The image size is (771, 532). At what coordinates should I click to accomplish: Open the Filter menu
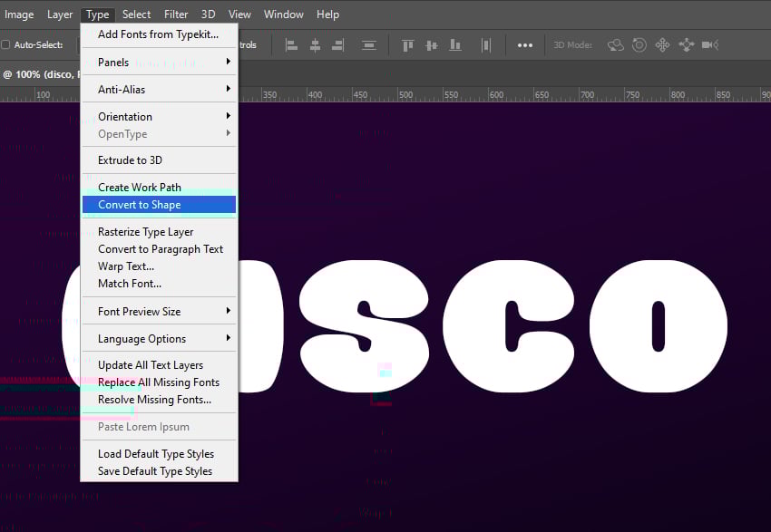(176, 15)
